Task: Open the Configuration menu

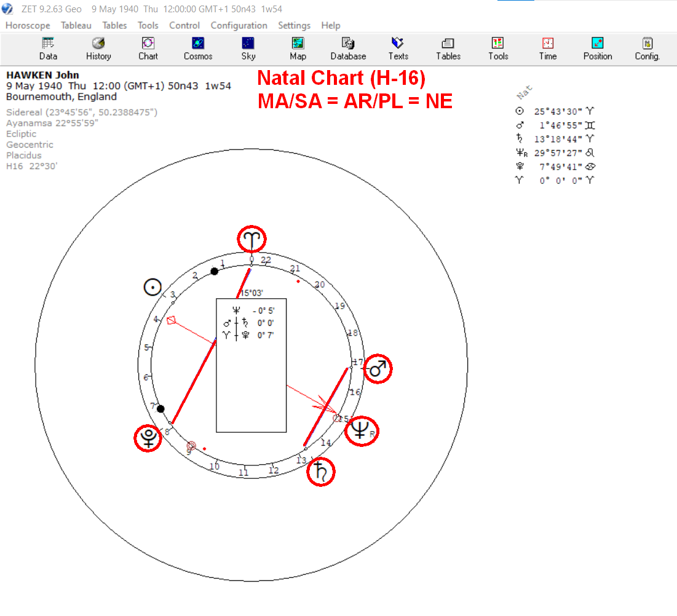Action: [x=239, y=25]
